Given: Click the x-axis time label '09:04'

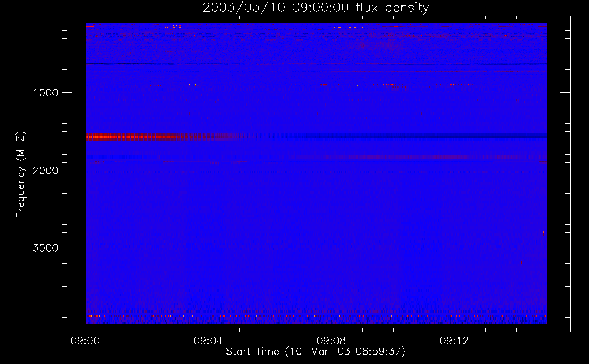Looking at the screenshot, I should click(208, 341).
